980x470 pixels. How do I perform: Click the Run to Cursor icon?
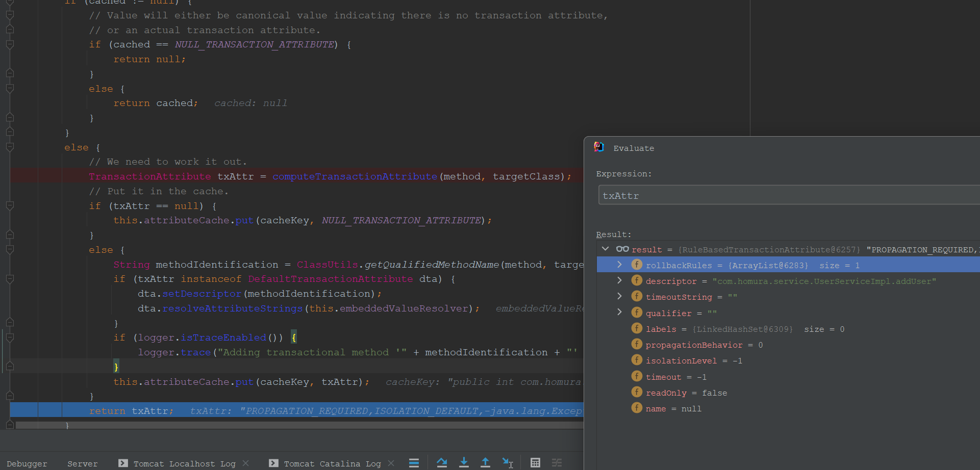click(x=508, y=463)
